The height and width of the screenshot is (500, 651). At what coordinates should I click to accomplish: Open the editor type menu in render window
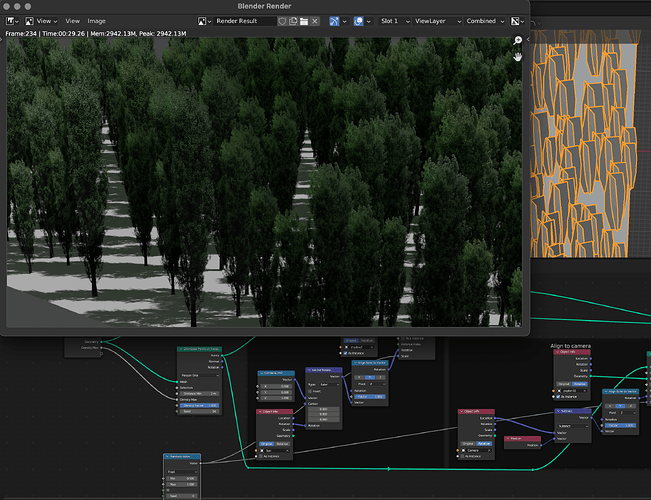coord(11,21)
